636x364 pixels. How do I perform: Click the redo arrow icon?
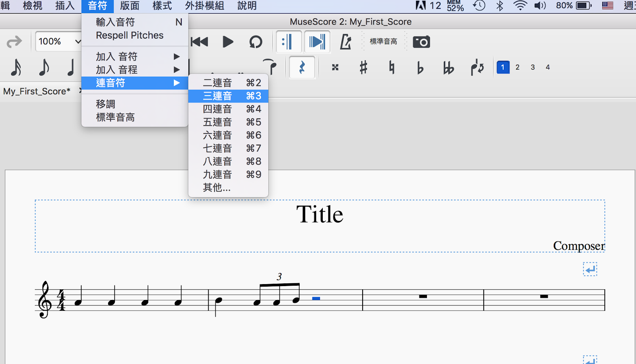pos(14,42)
